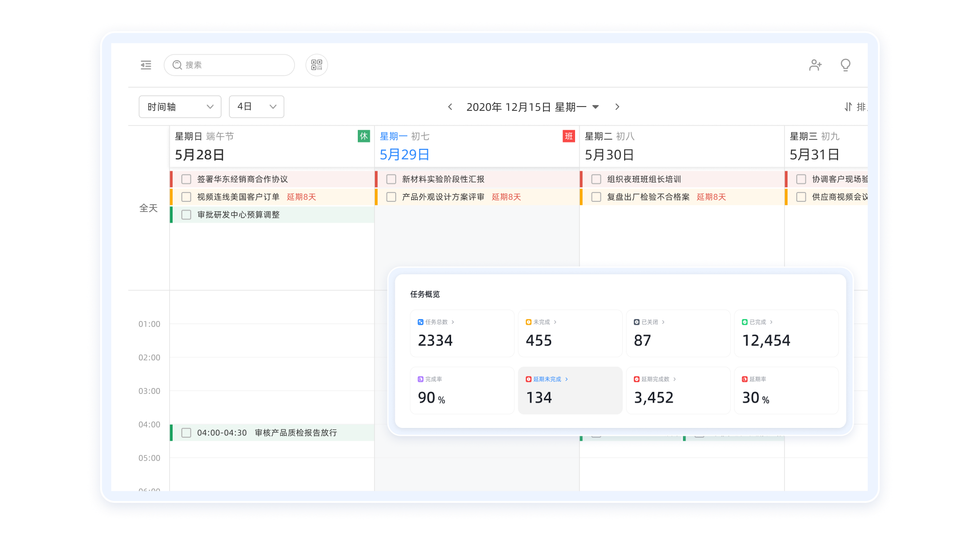Check 供应商视频会议 task
The image size is (980, 533).
click(802, 197)
